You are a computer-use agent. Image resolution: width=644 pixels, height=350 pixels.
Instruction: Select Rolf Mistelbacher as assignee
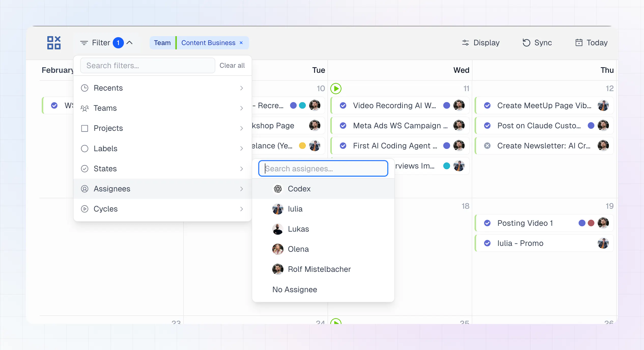pyautogui.click(x=323, y=269)
